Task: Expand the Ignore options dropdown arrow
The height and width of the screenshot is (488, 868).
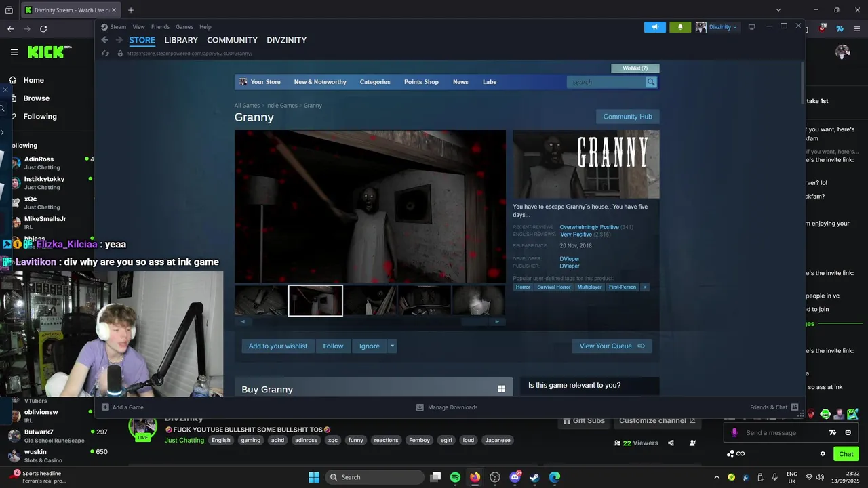Action: point(392,346)
